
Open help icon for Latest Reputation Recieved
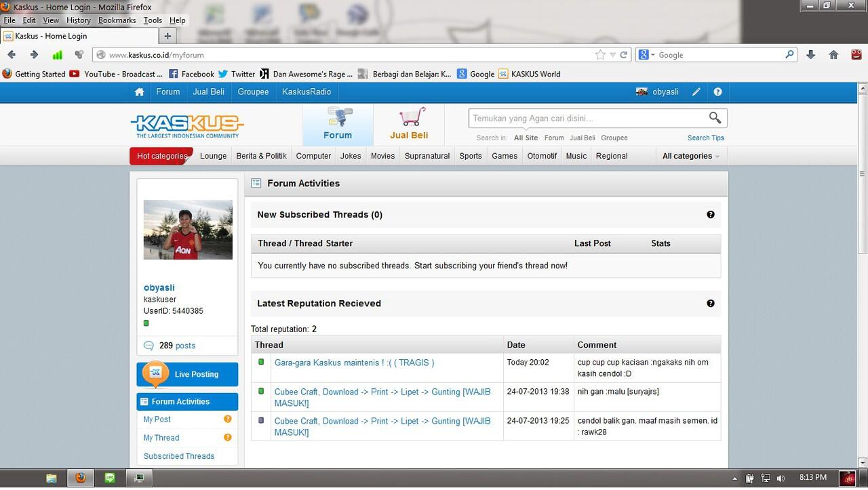coord(711,304)
